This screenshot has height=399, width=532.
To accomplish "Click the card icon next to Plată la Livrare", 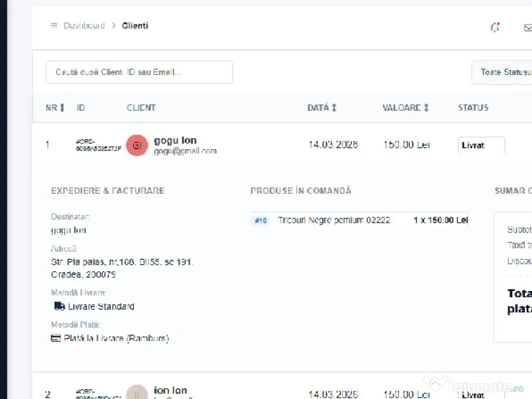I will tap(55, 338).
